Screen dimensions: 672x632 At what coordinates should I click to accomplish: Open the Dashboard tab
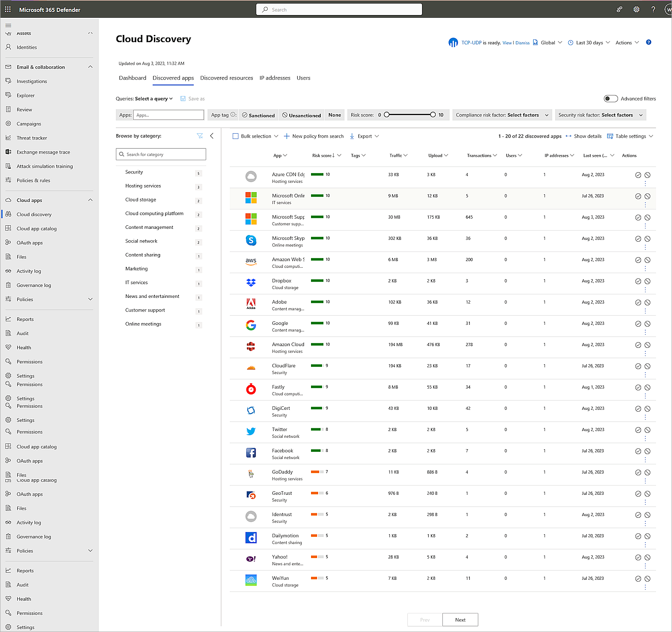pyautogui.click(x=132, y=78)
